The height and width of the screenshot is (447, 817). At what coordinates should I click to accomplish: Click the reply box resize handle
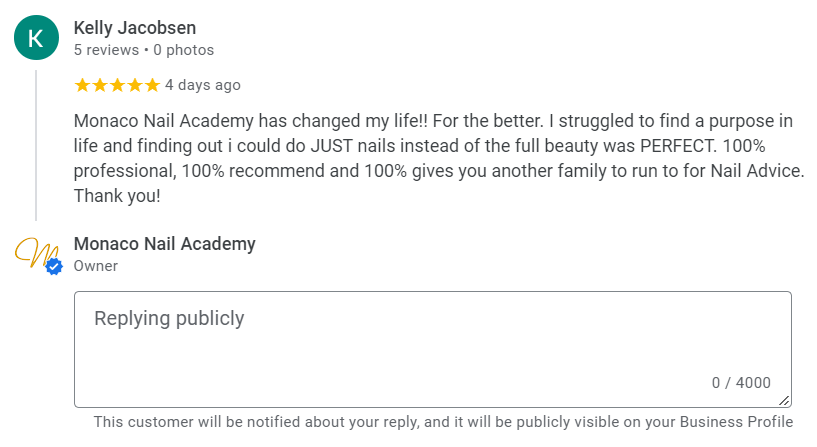point(785,400)
